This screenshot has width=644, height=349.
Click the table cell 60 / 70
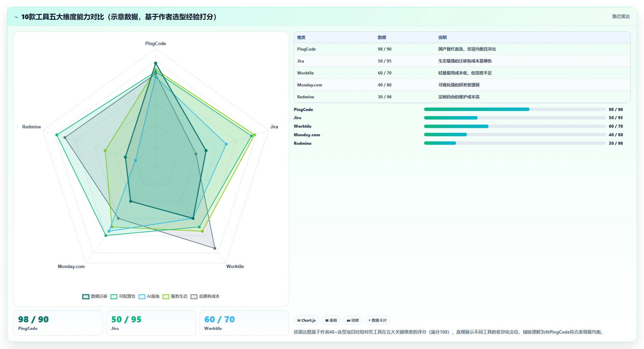pyautogui.click(x=385, y=73)
